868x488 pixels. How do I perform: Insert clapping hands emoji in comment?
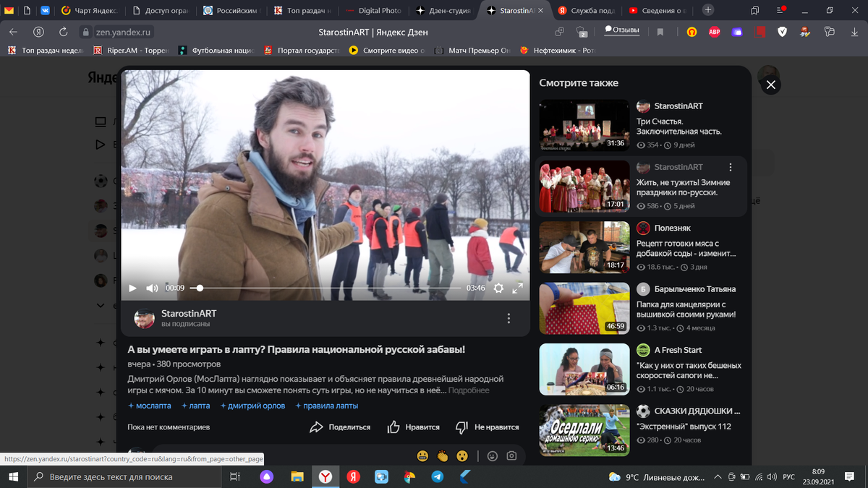443,455
